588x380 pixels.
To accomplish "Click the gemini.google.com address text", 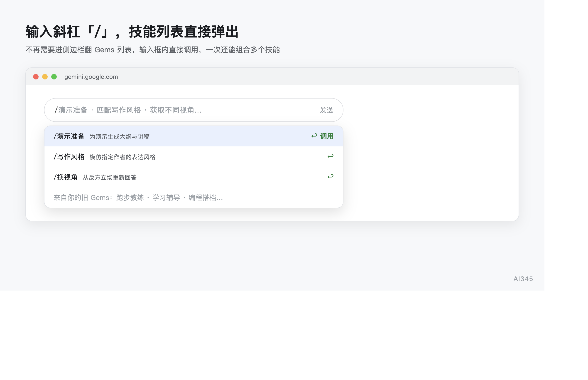I will coord(91,77).
